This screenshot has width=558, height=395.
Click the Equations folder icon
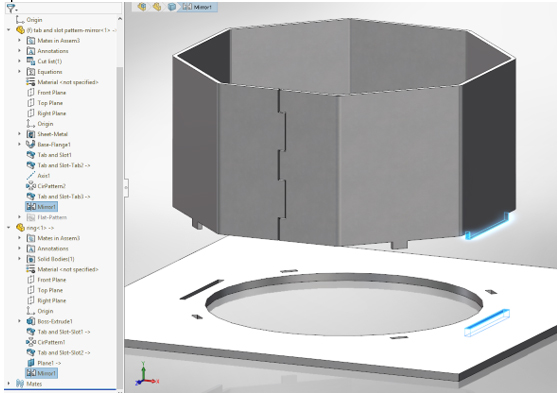click(31, 72)
